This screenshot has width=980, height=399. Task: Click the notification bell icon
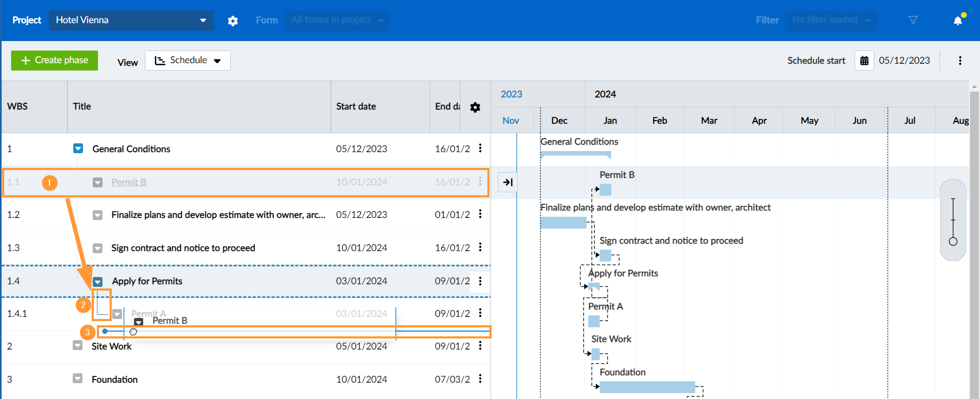click(x=958, y=21)
